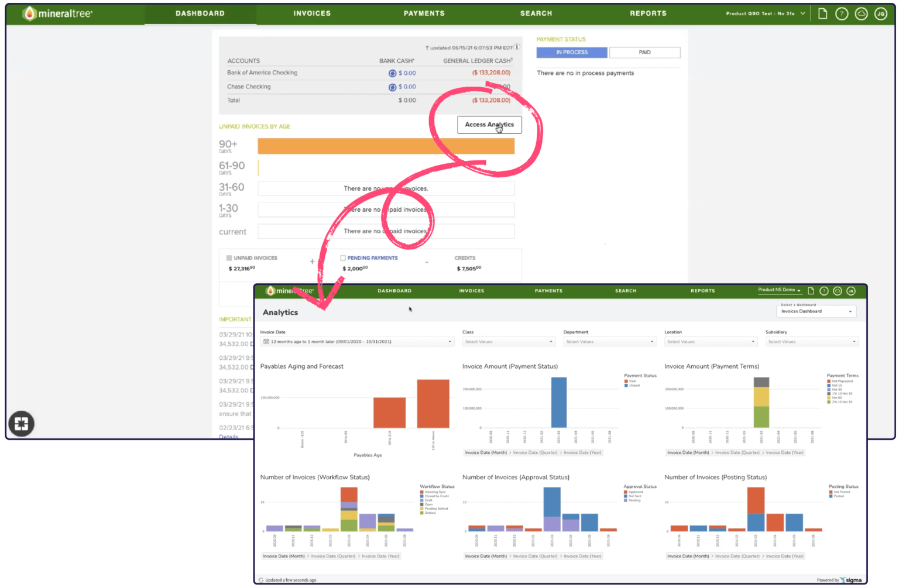This screenshot has height=588, width=899.
Task: Open the Payments menu in the navigation bar
Action: coord(424,13)
